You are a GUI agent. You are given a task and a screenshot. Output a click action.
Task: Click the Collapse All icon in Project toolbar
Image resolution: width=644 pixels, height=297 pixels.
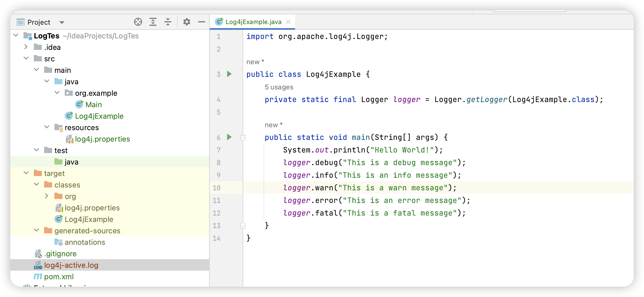tap(168, 22)
